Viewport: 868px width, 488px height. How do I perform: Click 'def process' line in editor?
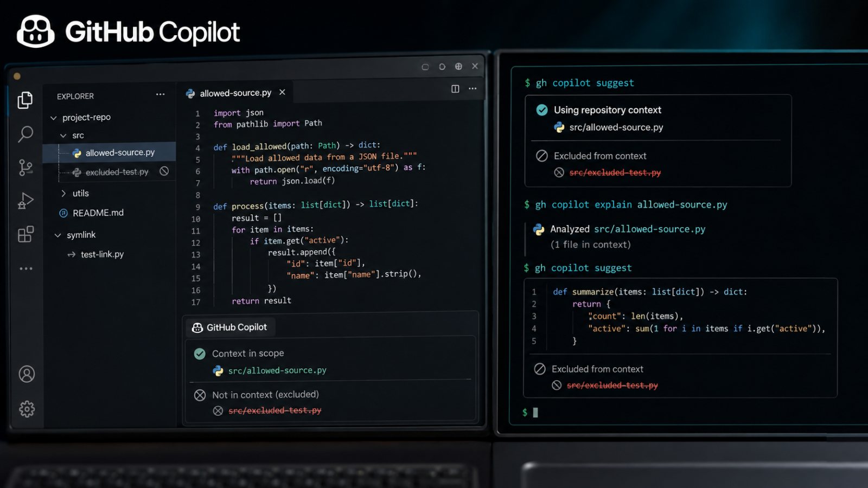(x=316, y=205)
